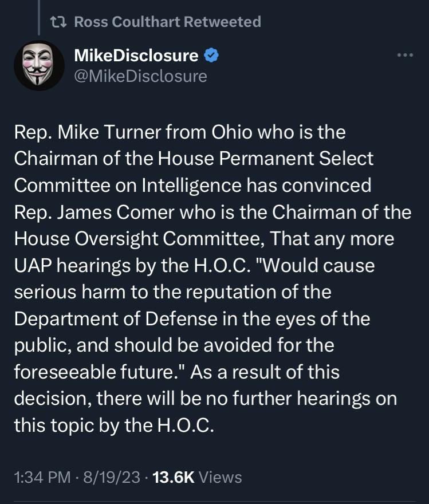Open the @MikeDisclosure handle
Screen dimensions: 429x504
[x=140, y=77]
